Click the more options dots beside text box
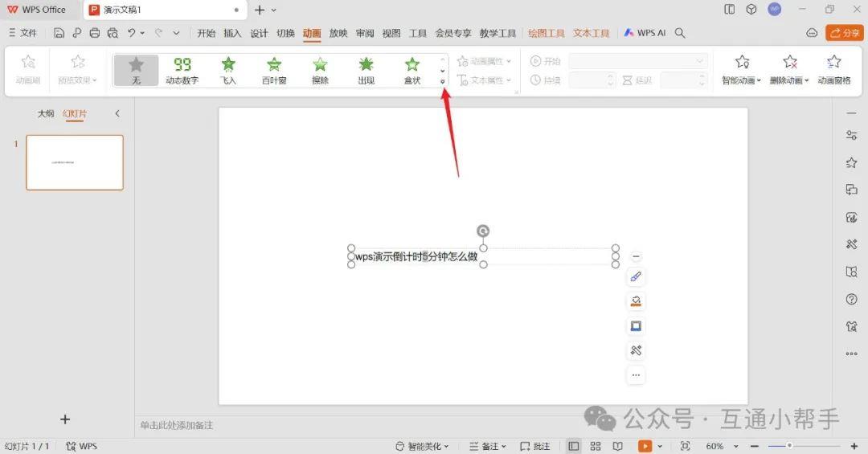Screen dimensions: 868x454 coord(636,375)
